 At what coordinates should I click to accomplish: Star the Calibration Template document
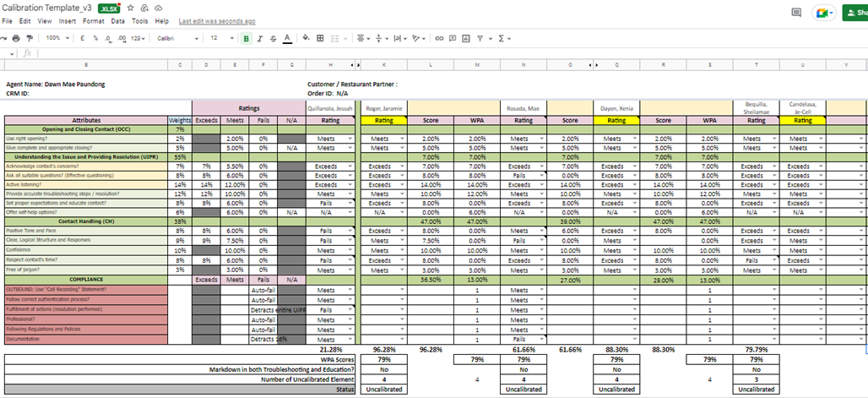pyautogui.click(x=131, y=8)
